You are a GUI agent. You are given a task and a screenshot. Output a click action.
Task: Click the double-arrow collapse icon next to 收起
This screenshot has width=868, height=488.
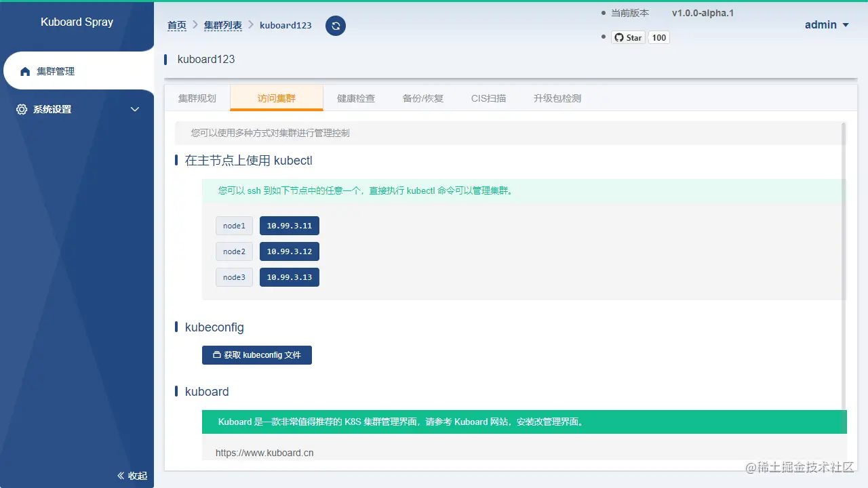[x=121, y=476]
